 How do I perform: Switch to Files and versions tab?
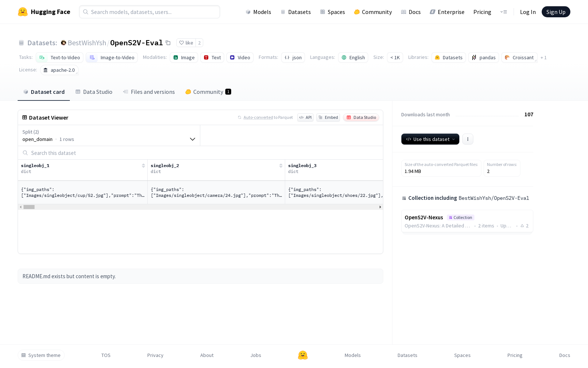[149, 92]
